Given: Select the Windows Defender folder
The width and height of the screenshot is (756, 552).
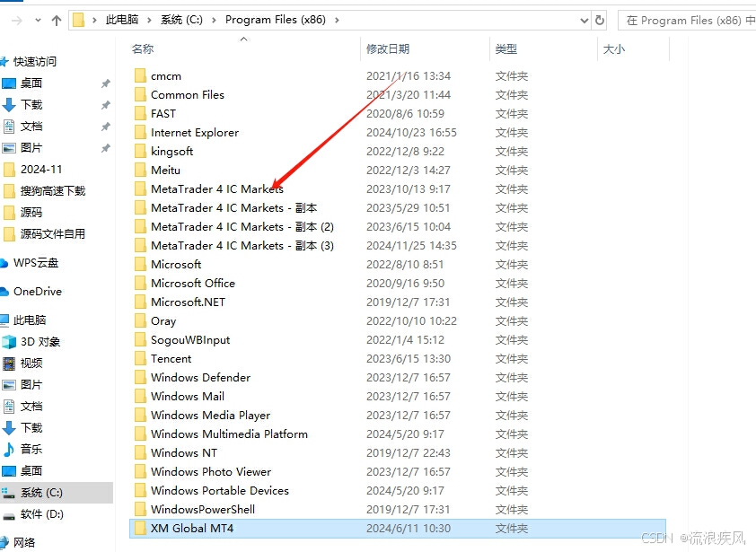Looking at the screenshot, I should tap(200, 378).
